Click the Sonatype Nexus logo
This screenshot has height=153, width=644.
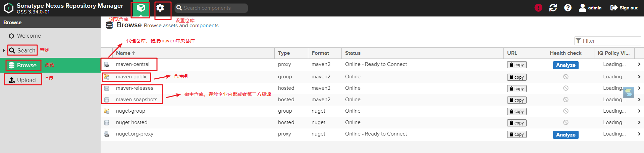click(9, 8)
